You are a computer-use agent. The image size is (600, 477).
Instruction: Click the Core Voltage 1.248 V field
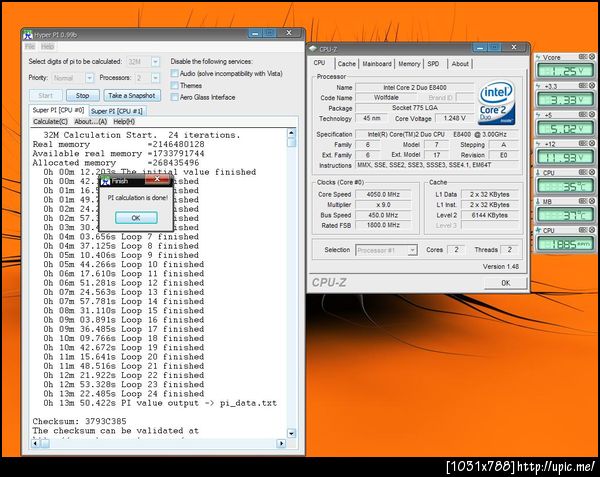click(455, 118)
